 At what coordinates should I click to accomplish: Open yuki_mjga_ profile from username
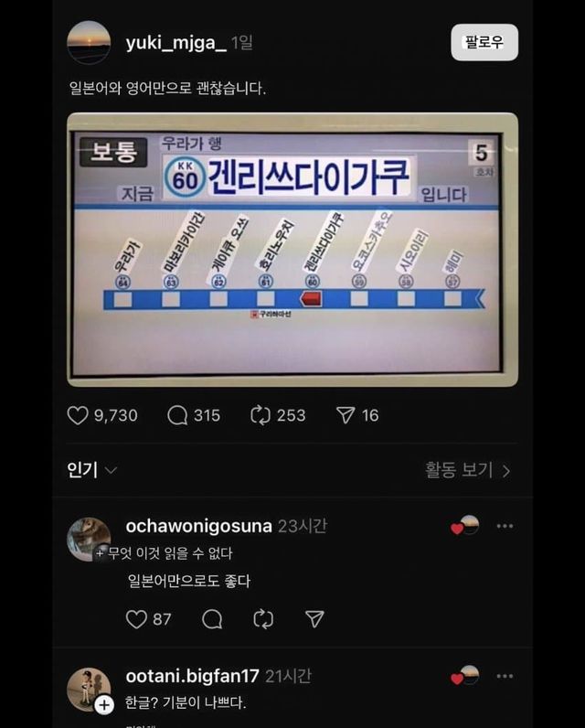(175, 43)
